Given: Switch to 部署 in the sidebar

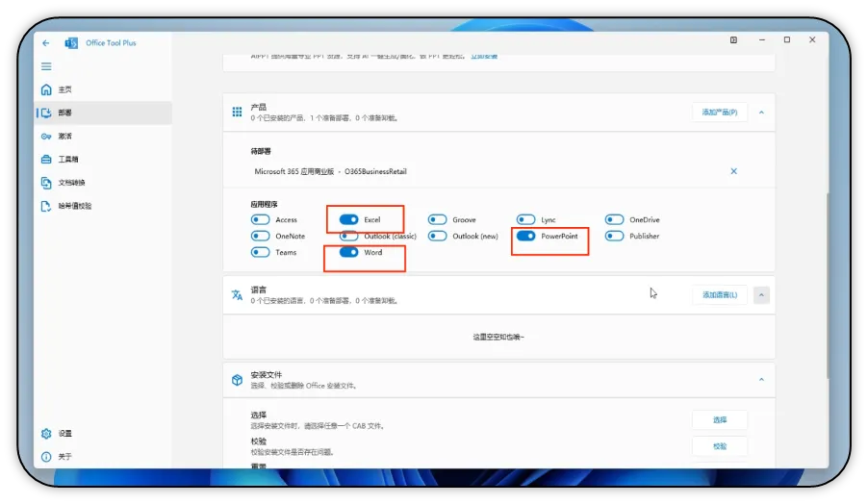Looking at the screenshot, I should pyautogui.click(x=104, y=113).
